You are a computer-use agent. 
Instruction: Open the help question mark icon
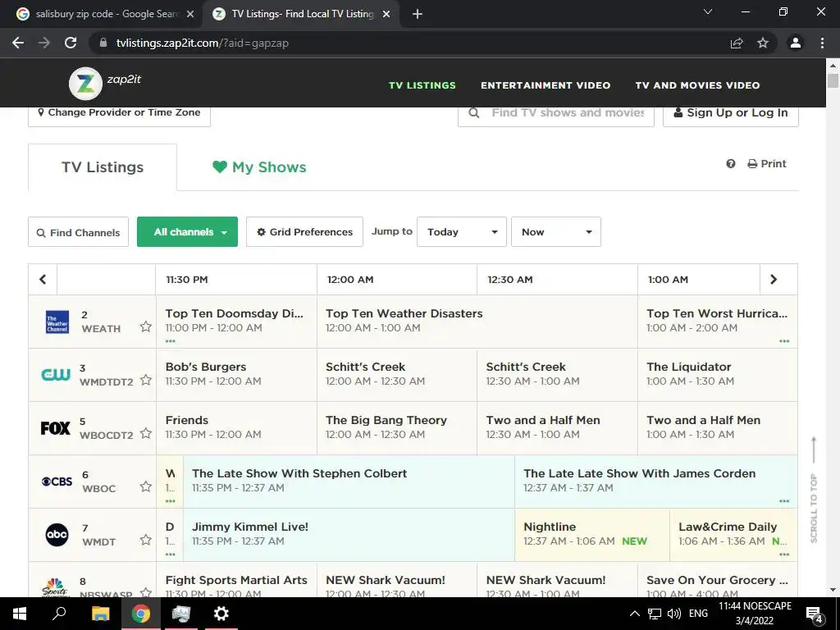pyautogui.click(x=731, y=163)
